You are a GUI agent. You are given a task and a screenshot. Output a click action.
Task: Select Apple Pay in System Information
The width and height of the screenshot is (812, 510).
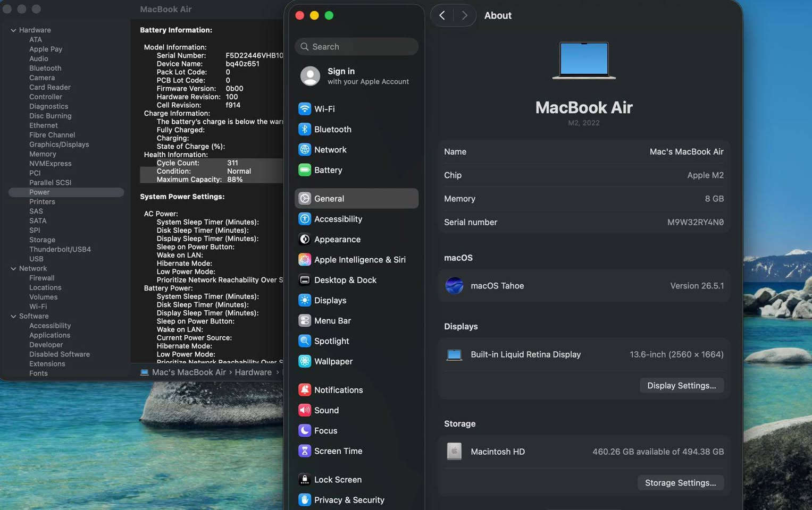(x=46, y=49)
